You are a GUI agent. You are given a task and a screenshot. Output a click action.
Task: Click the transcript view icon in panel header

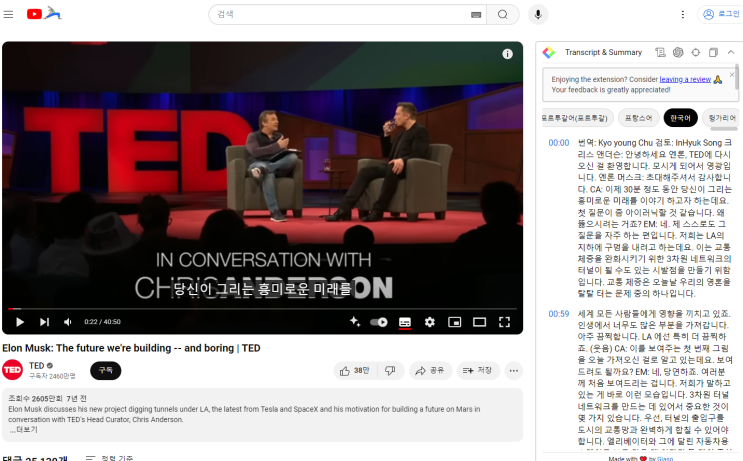coord(660,52)
